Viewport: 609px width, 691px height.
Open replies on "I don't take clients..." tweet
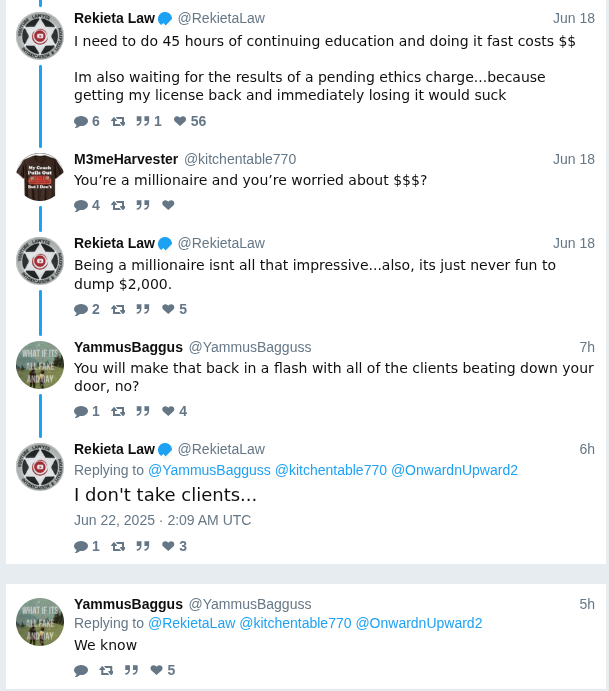86,546
